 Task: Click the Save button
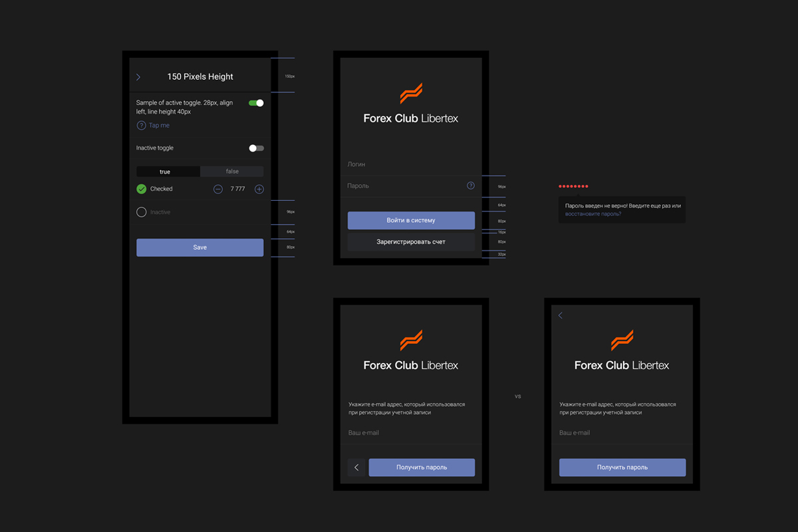point(200,247)
